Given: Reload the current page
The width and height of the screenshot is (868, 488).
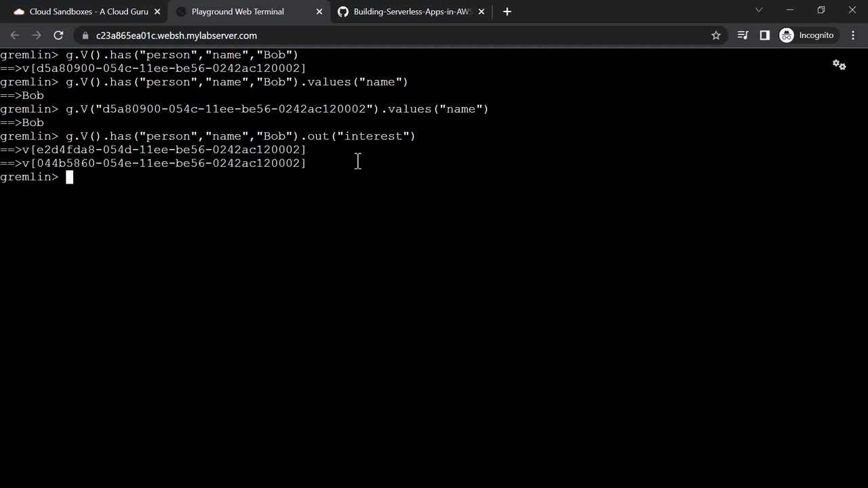Looking at the screenshot, I should click(x=58, y=35).
